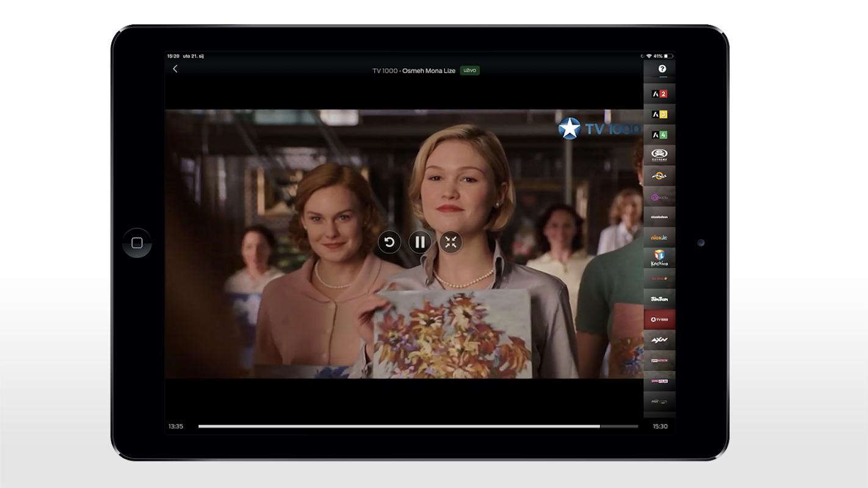Pause the video playback
868x488 pixels.
pyautogui.click(x=420, y=242)
